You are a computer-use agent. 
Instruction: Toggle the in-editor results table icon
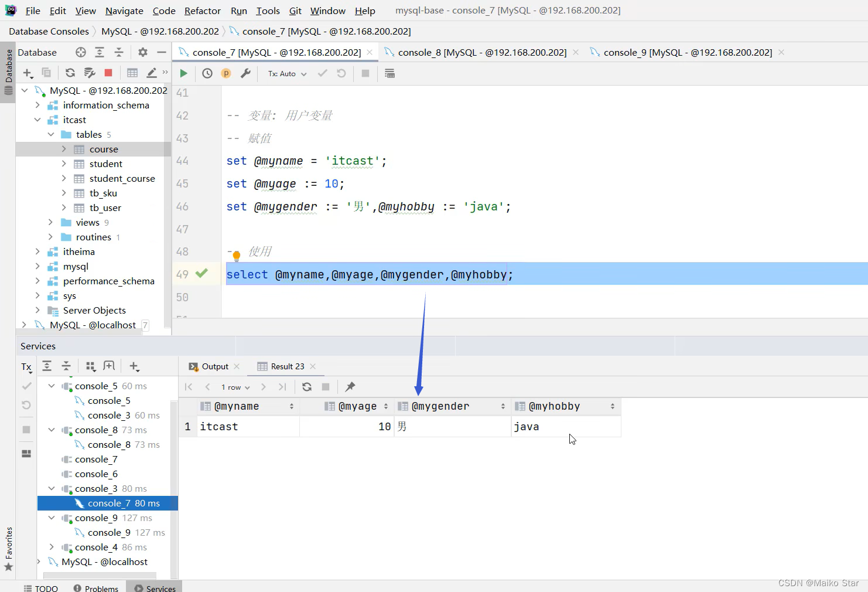pyautogui.click(x=389, y=73)
